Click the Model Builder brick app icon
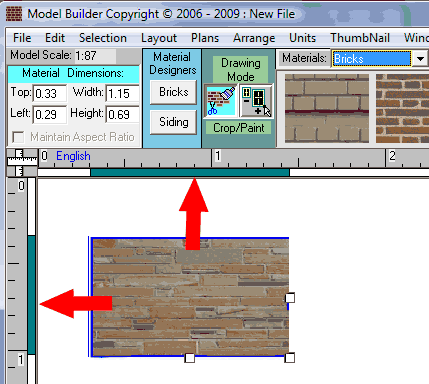The image size is (429, 384). pos(14,13)
